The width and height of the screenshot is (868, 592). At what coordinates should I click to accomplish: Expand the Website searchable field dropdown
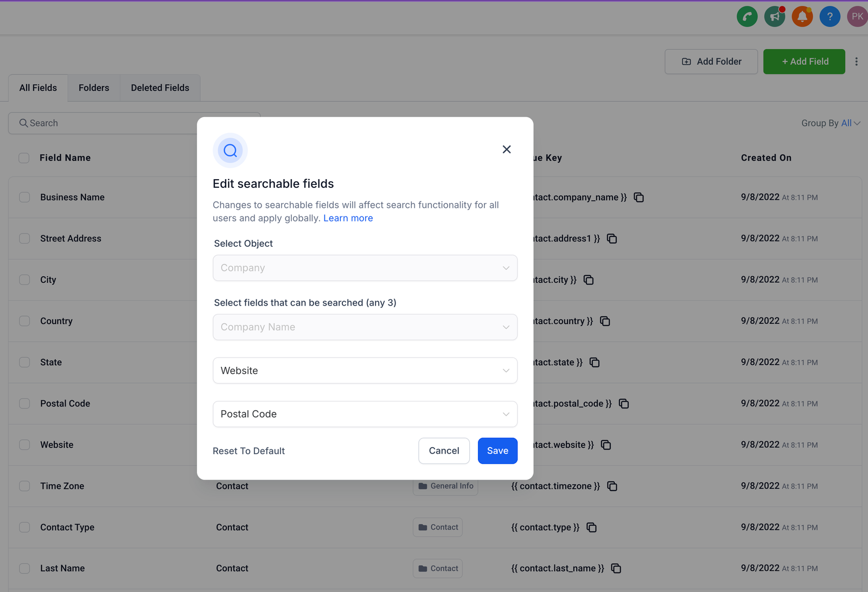pos(365,371)
